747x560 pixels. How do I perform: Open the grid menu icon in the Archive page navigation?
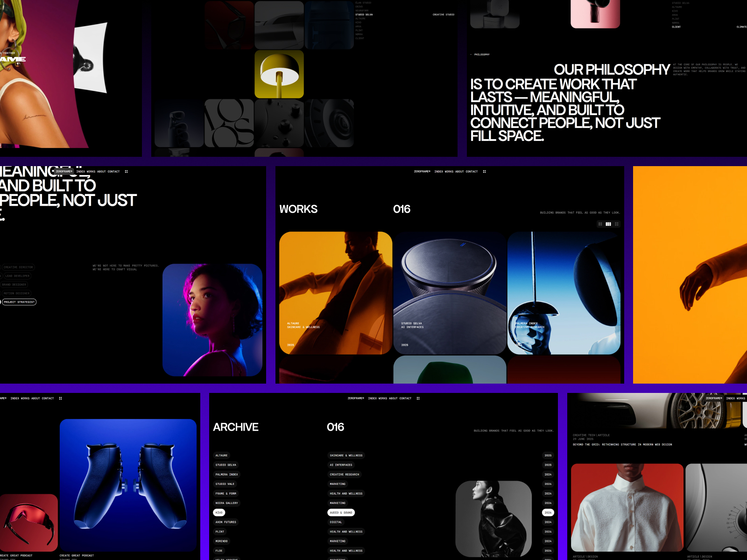click(418, 399)
